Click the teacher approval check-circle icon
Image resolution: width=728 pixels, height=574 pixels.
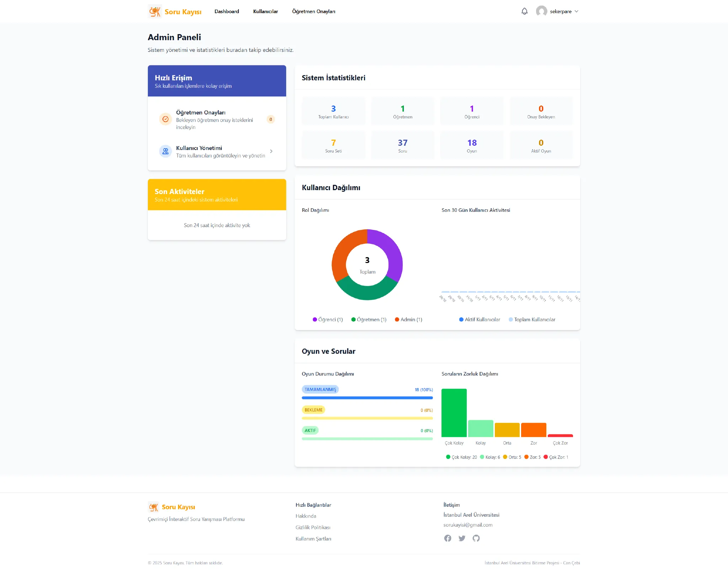[x=165, y=119]
